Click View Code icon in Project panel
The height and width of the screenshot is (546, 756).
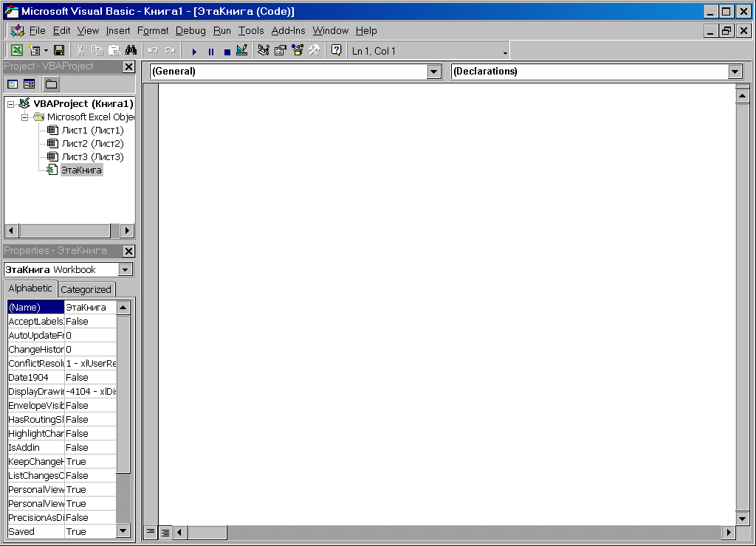click(x=13, y=84)
